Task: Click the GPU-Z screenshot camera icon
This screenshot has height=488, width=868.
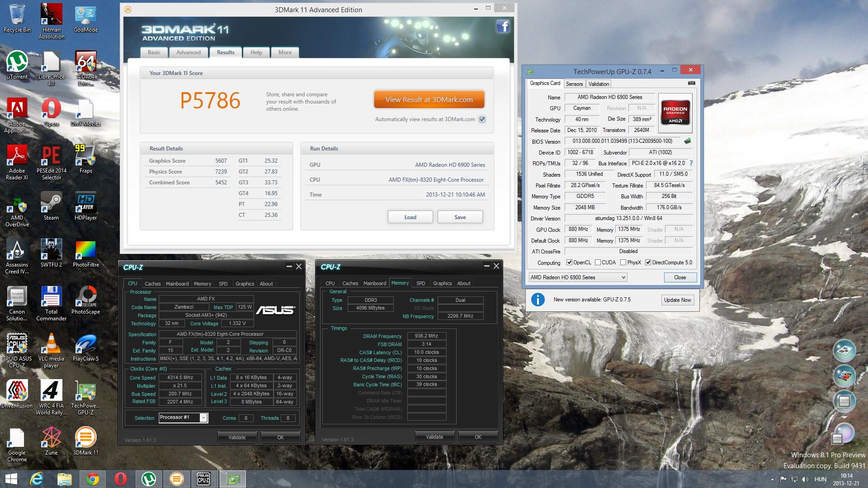Action: (x=691, y=83)
